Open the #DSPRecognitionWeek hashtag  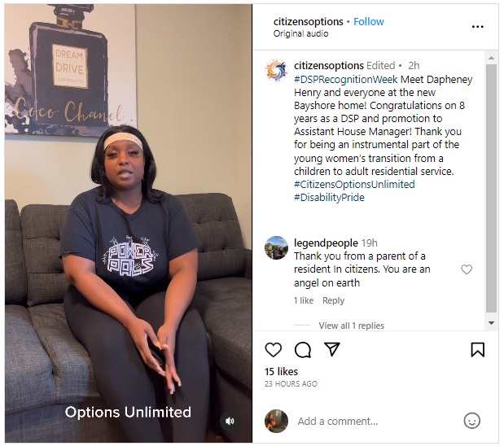(x=346, y=80)
